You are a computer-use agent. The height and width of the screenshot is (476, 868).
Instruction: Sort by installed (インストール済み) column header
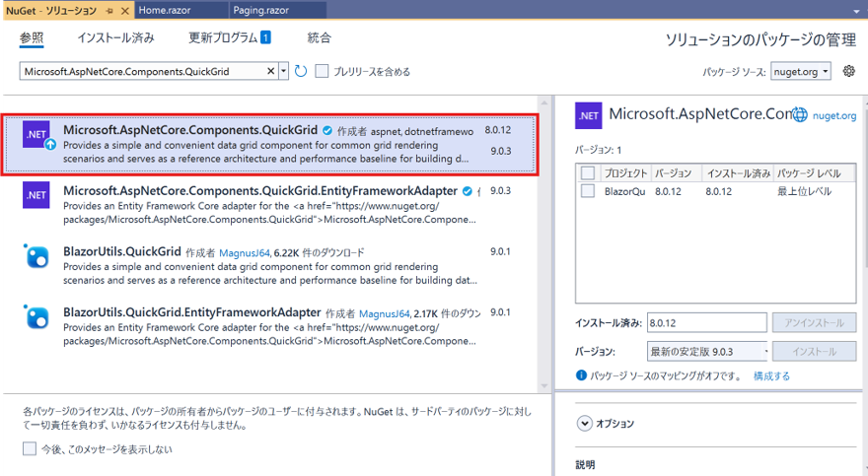coord(738,173)
